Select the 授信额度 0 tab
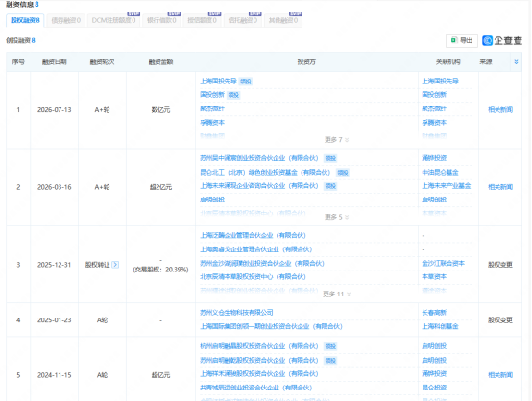Viewport: 532px width, 401px height. click(203, 20)
